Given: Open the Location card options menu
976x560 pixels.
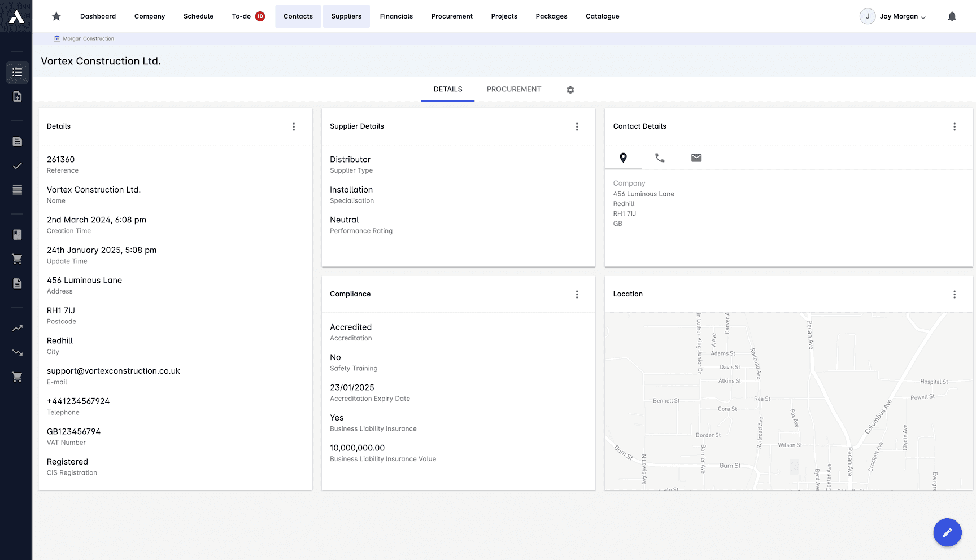Looking at the screenshot, I should pos(955,294).
